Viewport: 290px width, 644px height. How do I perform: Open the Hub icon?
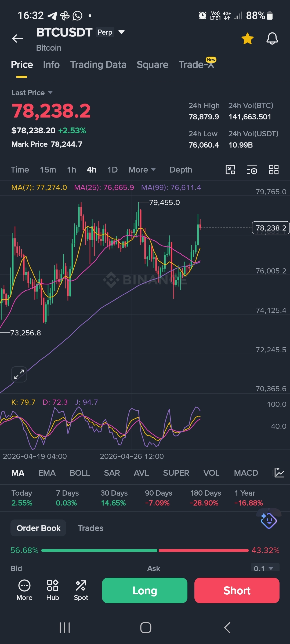53,590
